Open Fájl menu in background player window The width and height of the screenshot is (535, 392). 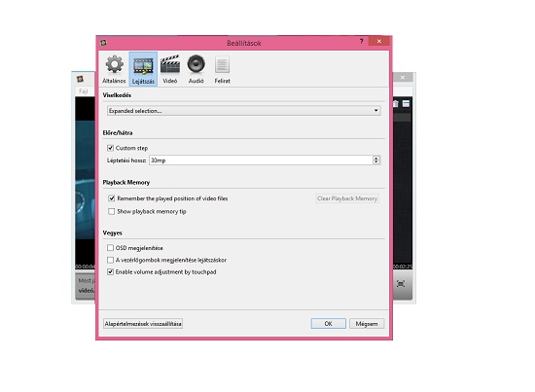coord(83,91)
